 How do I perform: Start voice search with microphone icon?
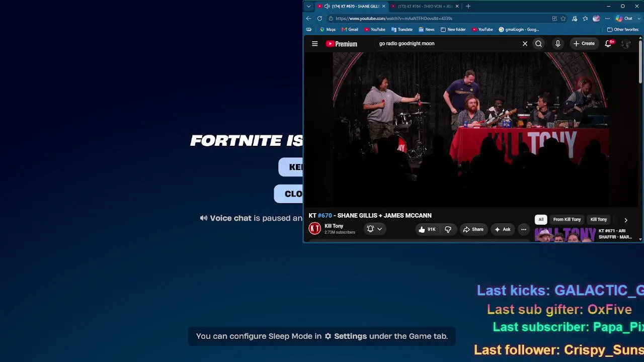[x=557, y=44]
